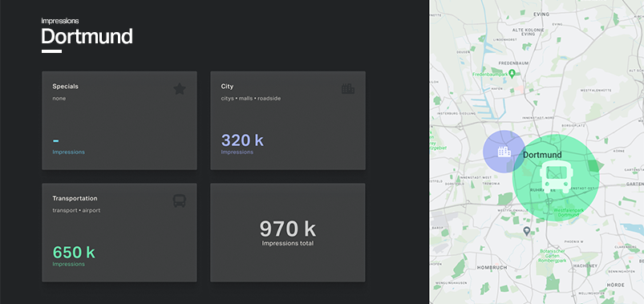Open the City impressions card

pyautogui.click(x=288, y=120)
